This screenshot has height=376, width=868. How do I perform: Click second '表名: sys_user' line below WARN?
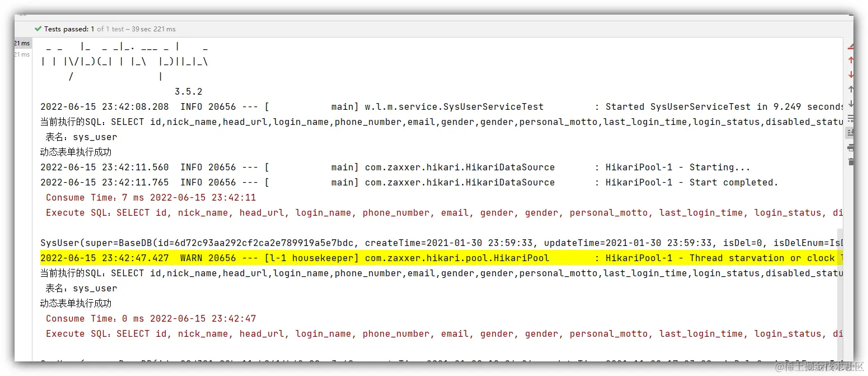82,288
